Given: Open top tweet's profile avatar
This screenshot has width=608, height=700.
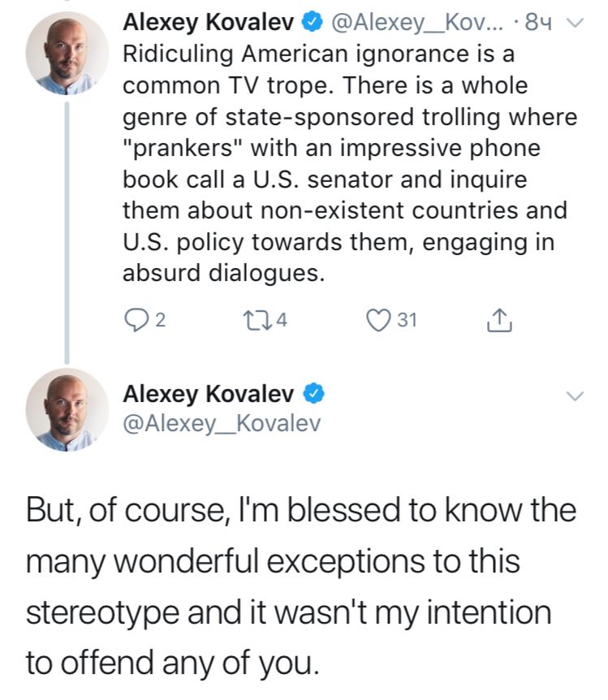Looking at the screenshot, I should (67, 53).
